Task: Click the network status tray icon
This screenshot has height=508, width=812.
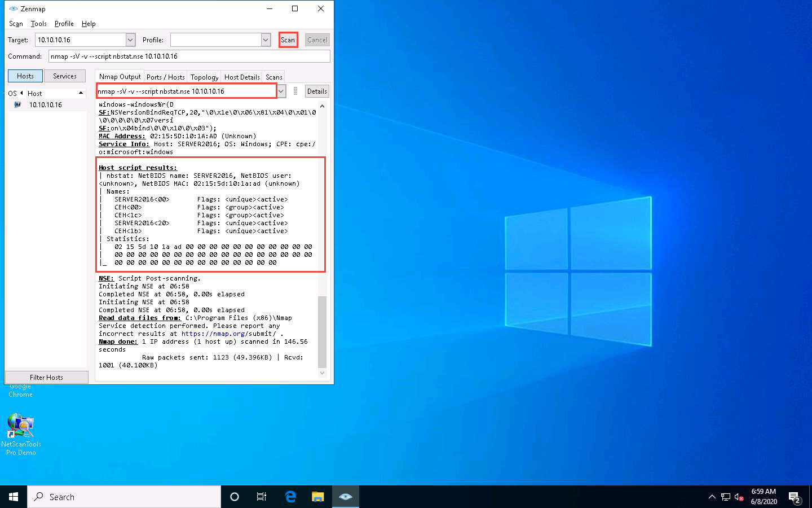Action: 726,497
